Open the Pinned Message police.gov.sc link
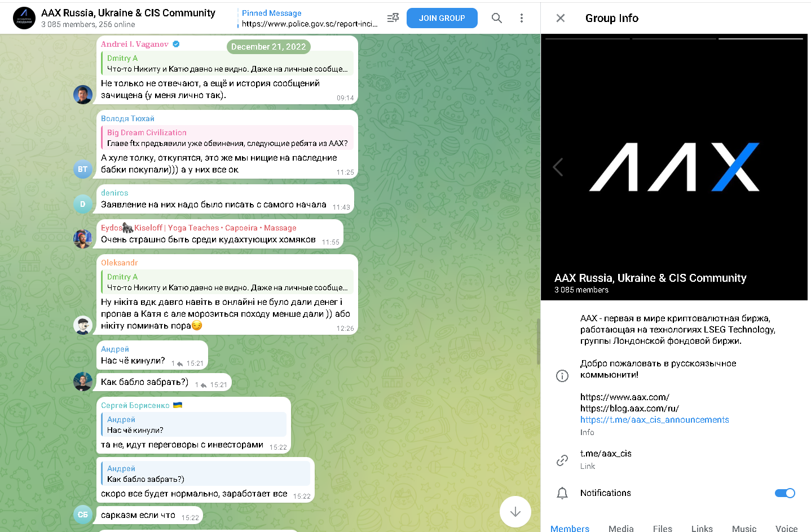 point(308,18)
